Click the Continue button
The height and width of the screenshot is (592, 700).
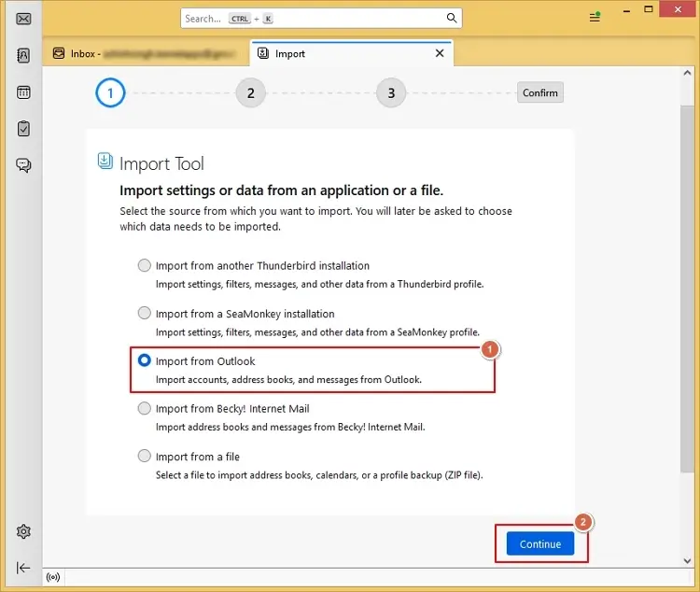(540, 543)
